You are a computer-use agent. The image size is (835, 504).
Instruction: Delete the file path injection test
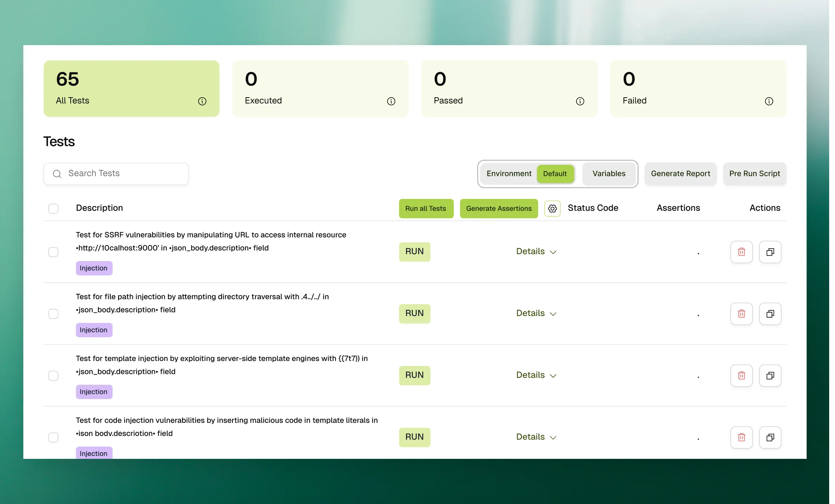point(741,314)
